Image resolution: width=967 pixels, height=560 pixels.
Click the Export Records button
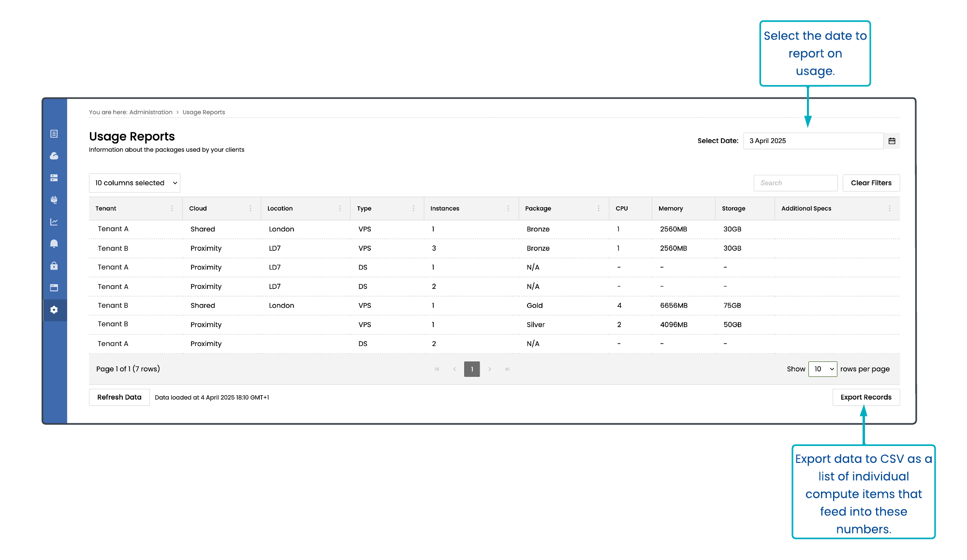[x=866, y=397]
